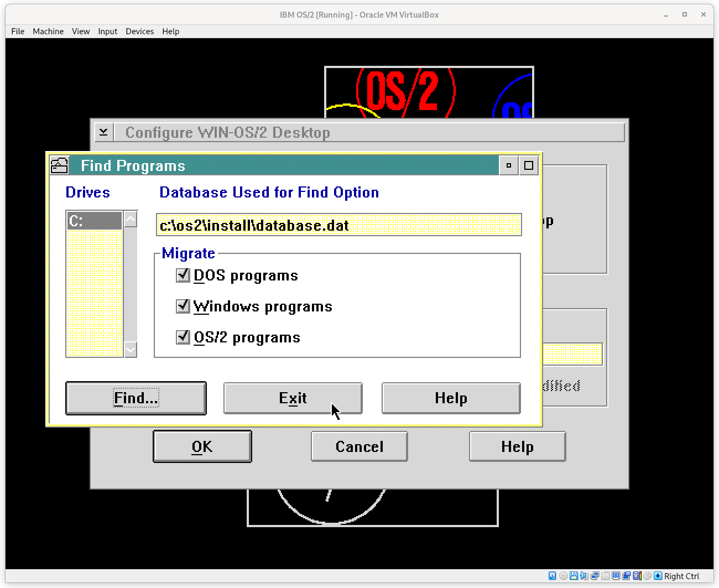Click the host key keyboard capture icon
Viewport: 719px width, 588px height.
658,576
